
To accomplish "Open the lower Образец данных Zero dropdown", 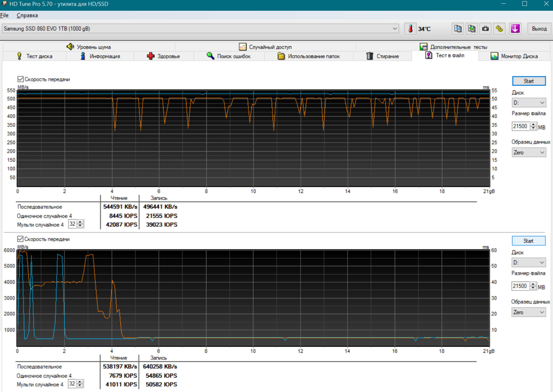I will [529, 312].
